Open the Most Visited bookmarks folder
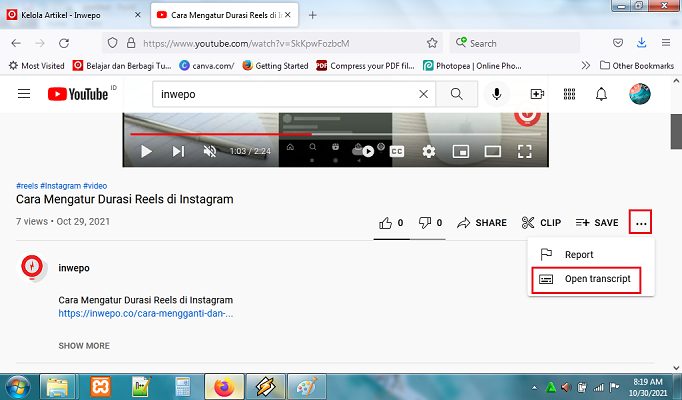The width and height of the screenshot is (682, 400). [x=37, y=66]
